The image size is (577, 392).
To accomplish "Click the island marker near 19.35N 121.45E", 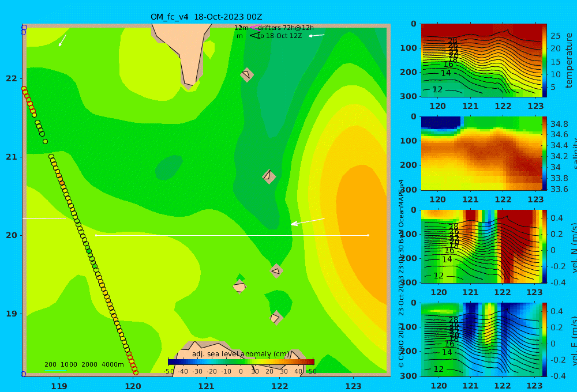I will (x=239, y=287).
